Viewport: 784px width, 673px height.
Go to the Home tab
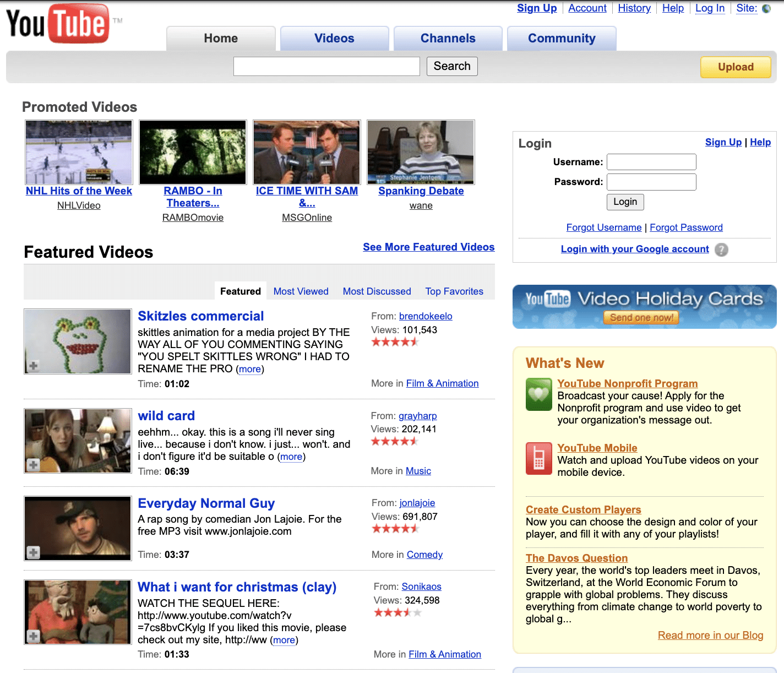coord(221,39)
